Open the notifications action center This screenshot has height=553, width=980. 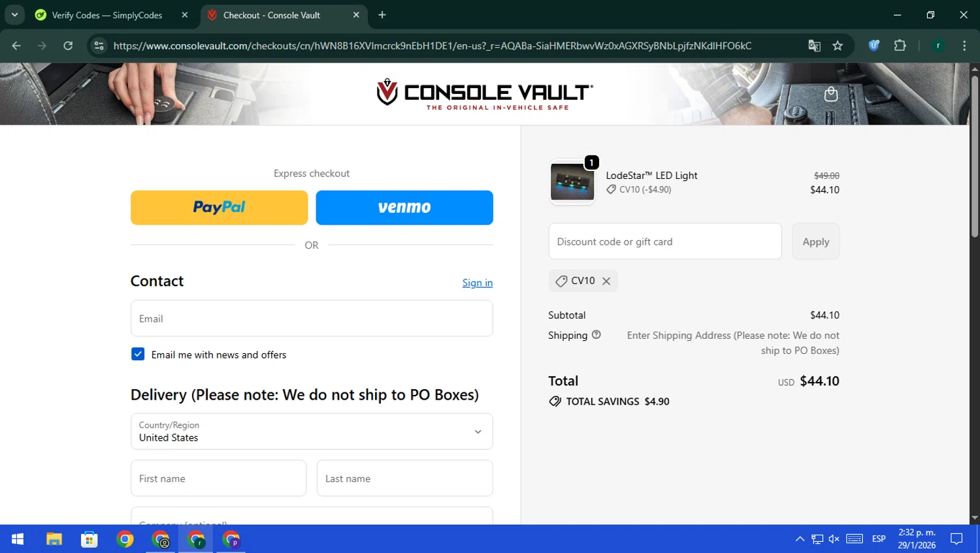[957, 539]
